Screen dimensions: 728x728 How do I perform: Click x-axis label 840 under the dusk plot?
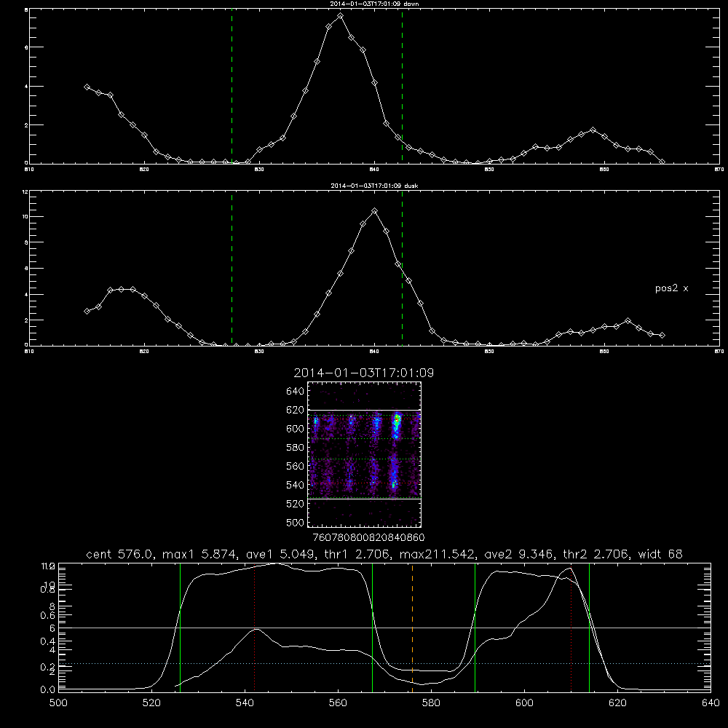coord(374,352)
